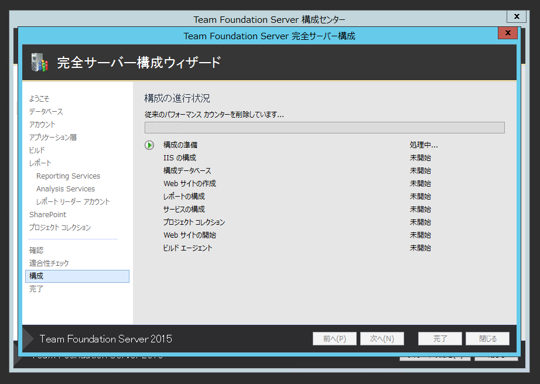This screenshot has height=384, width=540.
Task: Click the performance counter status message
Action: click(x=214, y=115)
